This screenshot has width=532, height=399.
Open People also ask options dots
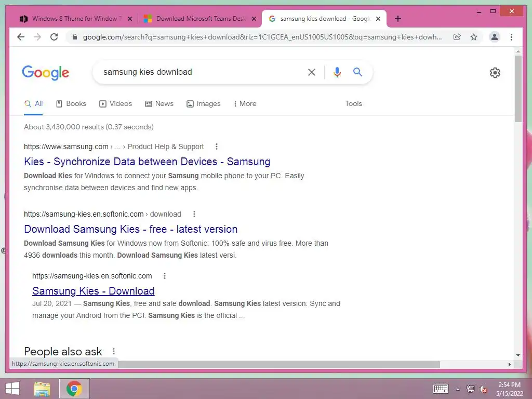coord(114,351)
